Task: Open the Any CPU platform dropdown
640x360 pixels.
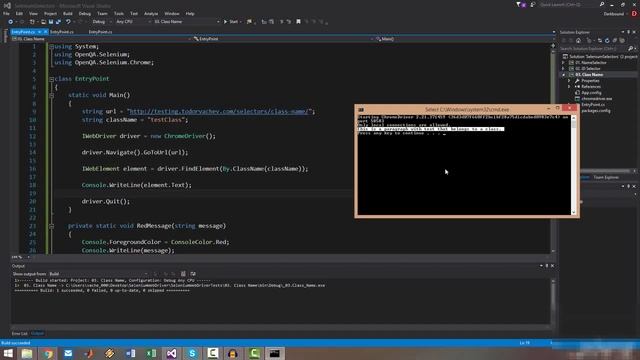Action: tap(133, 22)
